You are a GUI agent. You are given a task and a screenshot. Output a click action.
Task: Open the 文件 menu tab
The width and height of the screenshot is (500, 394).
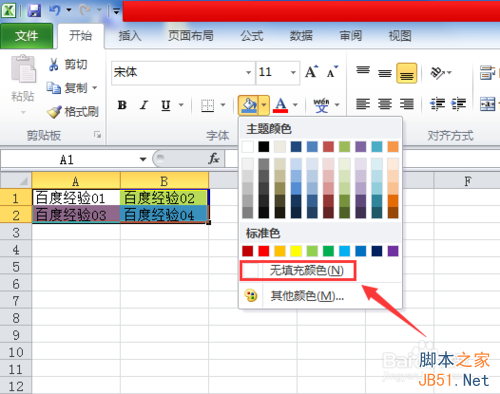26,36
